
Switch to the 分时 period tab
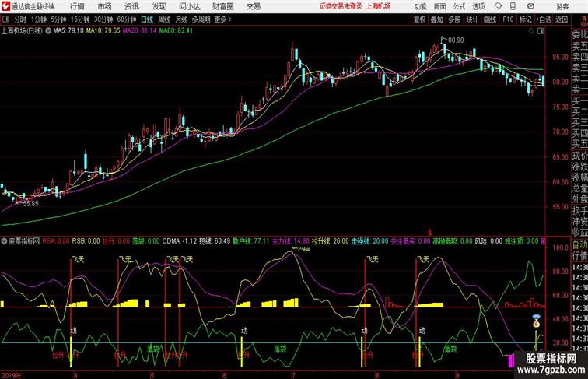coord(20,19)
